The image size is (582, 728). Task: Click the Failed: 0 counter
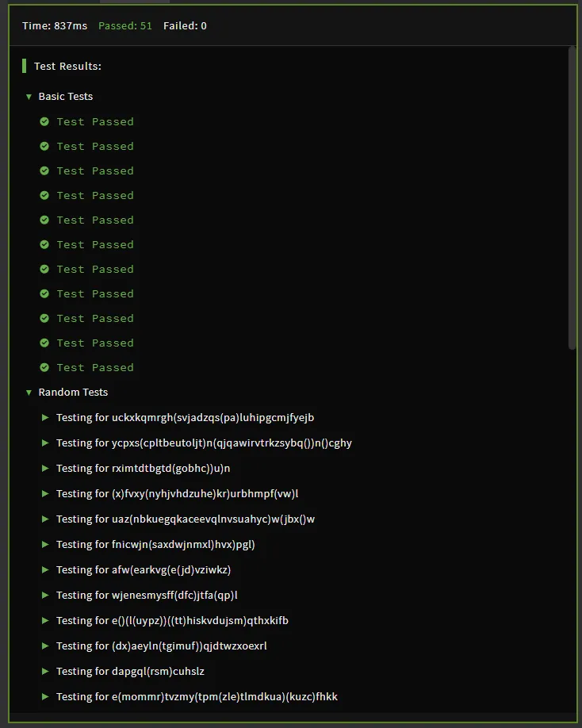point(185,26)
